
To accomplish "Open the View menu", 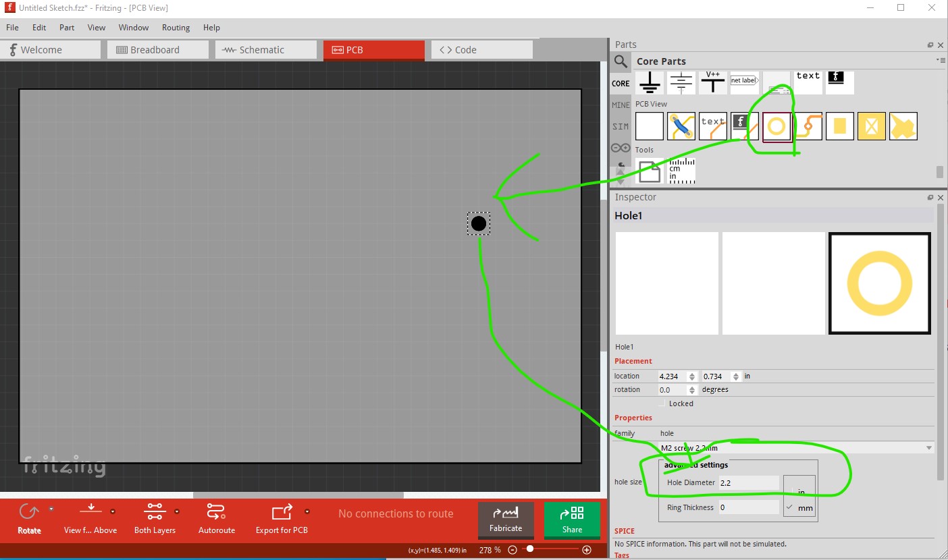I will (x=97, y=28).
